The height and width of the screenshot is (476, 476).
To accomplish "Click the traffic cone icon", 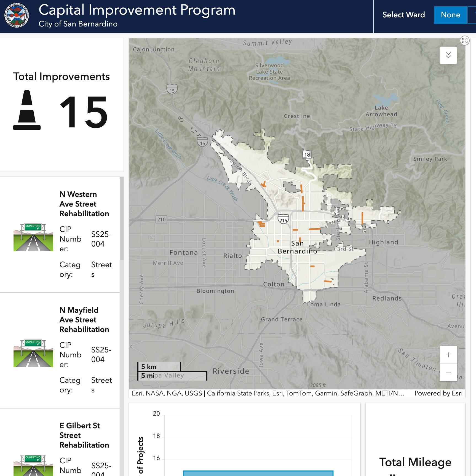I will tap(27, 110).
